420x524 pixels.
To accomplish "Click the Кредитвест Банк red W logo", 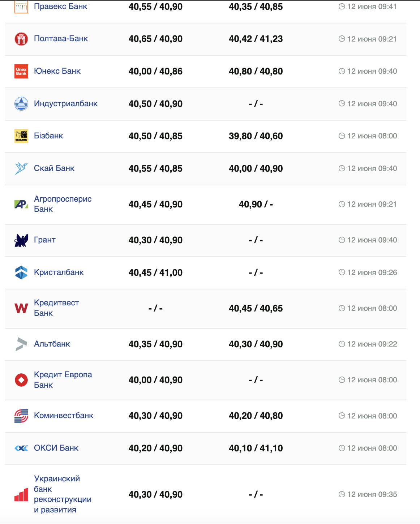I will click(21, 308).
